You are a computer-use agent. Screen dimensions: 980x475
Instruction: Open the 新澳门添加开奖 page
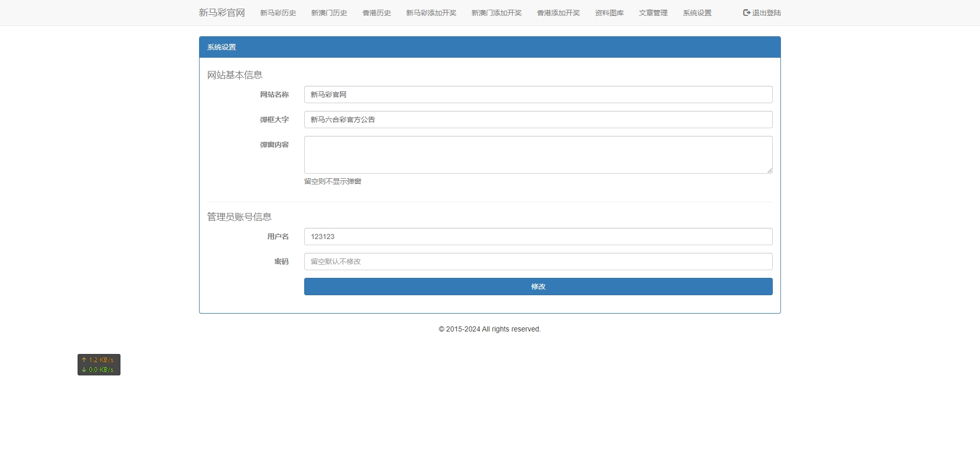pos(496,13)
